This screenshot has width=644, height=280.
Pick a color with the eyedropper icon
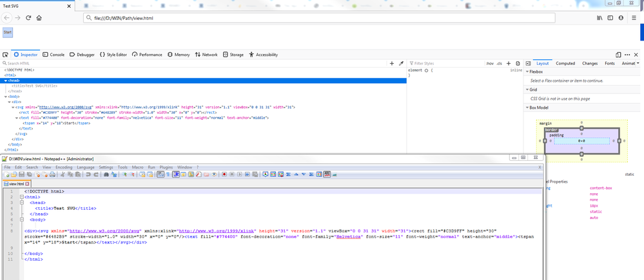click(x=401, y=64)
